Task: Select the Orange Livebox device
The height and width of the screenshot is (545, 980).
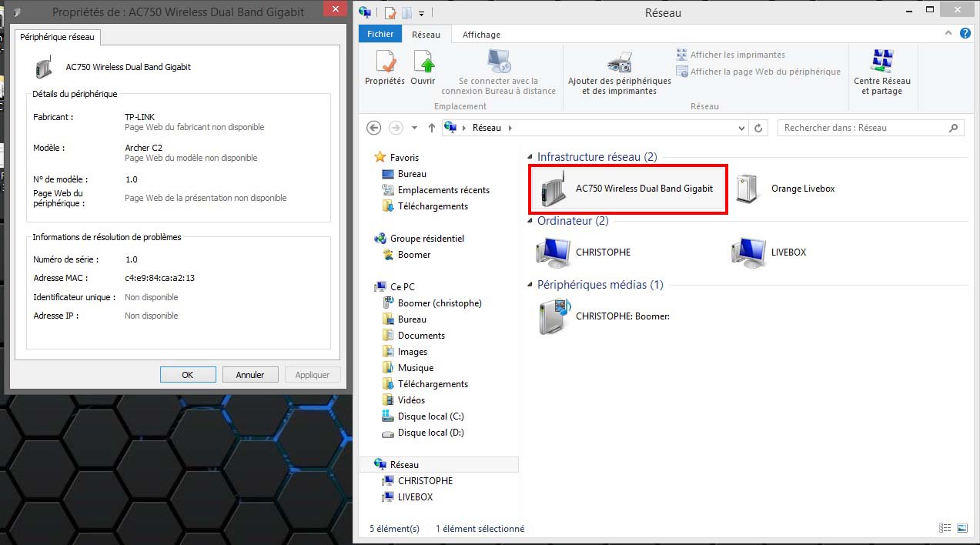Action: 785,189
